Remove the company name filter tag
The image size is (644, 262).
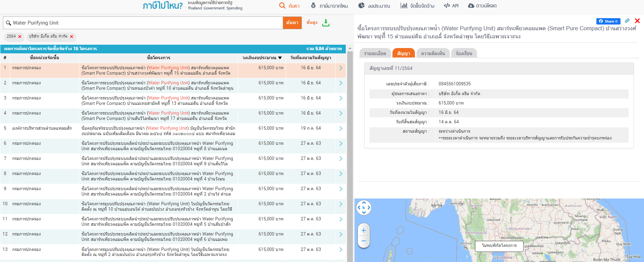[71, 37]
